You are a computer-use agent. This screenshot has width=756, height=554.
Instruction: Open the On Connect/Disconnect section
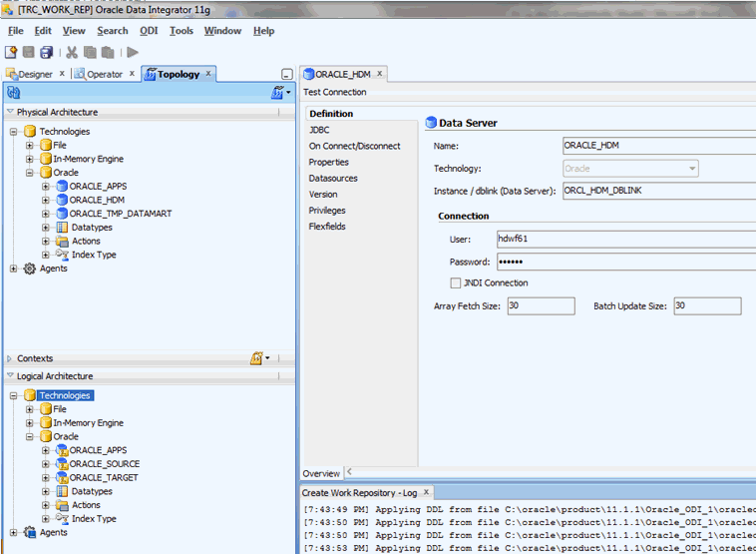(x=354, y=146)
